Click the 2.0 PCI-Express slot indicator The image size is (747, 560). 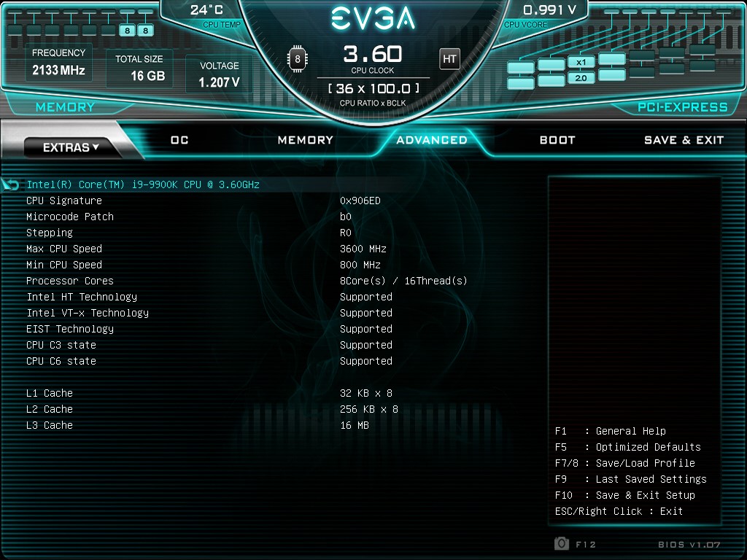point(581,78)
